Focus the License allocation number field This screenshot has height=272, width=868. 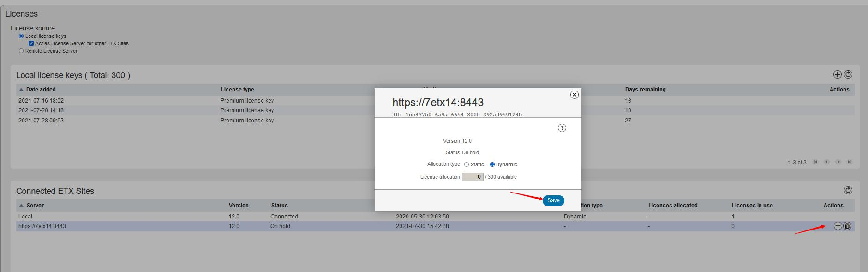click(x=473, y=177)
